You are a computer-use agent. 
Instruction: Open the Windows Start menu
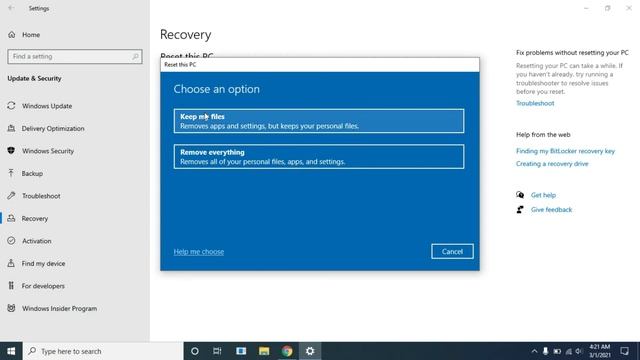[x=11, y=351]
